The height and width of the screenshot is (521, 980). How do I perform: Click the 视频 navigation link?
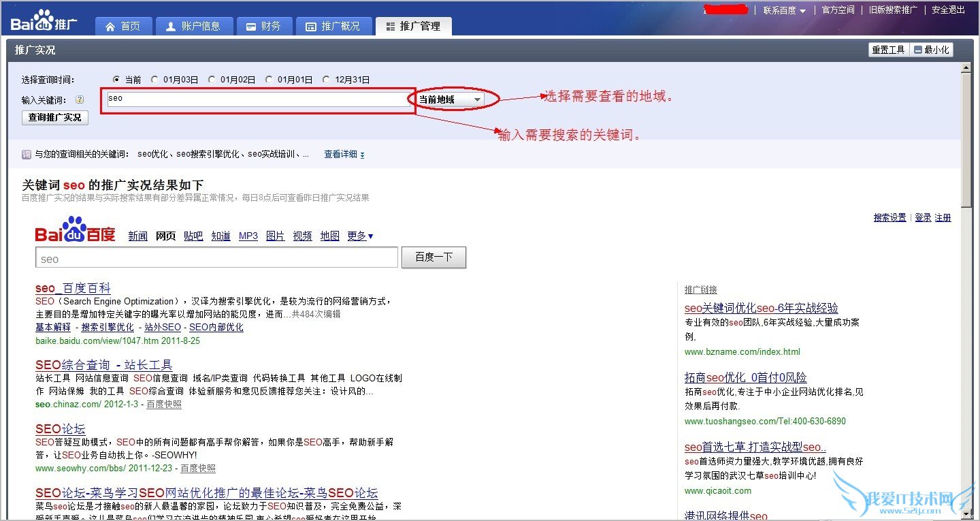303,236
